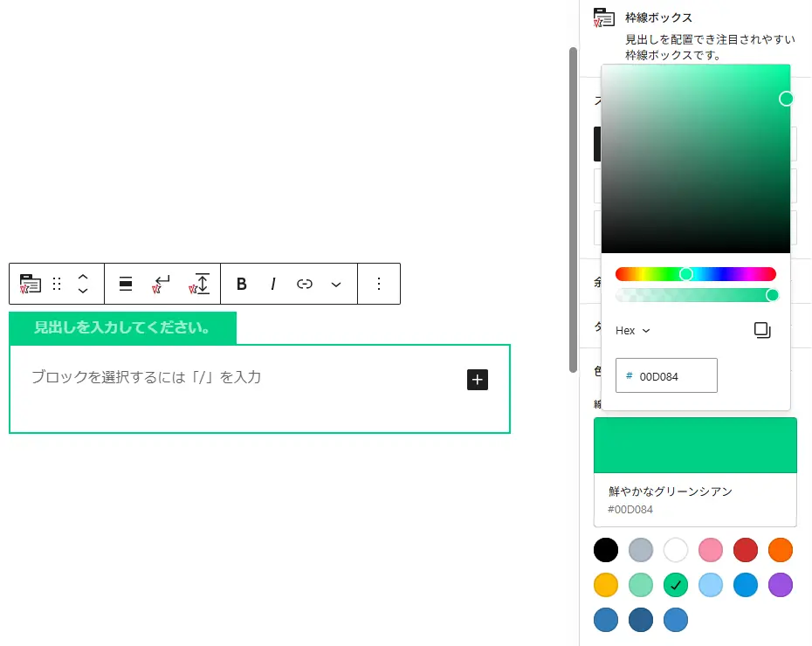Image resolution: width=812 pixels, height=646 pixels.
Task: Toggle italic formatting on the text
Action: [272, 284]
